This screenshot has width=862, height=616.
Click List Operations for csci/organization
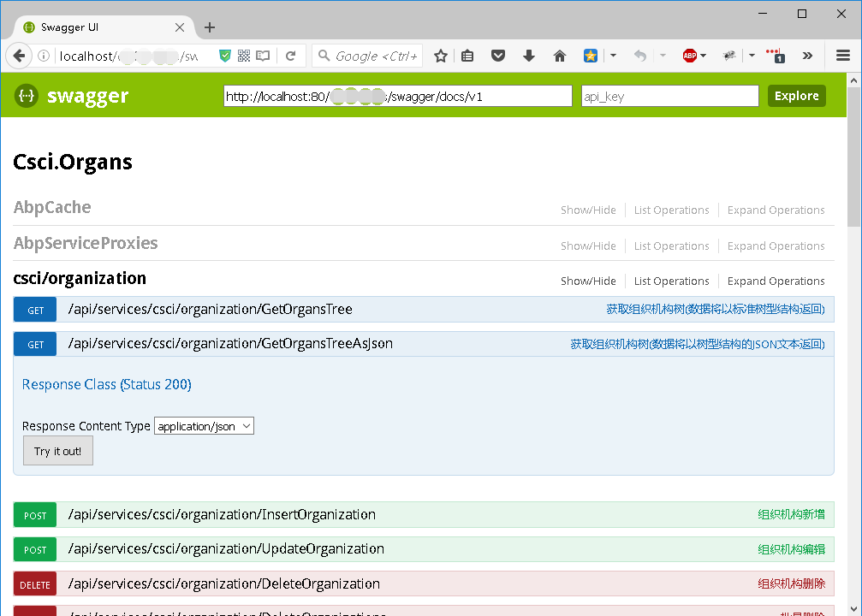coord(671,281)
